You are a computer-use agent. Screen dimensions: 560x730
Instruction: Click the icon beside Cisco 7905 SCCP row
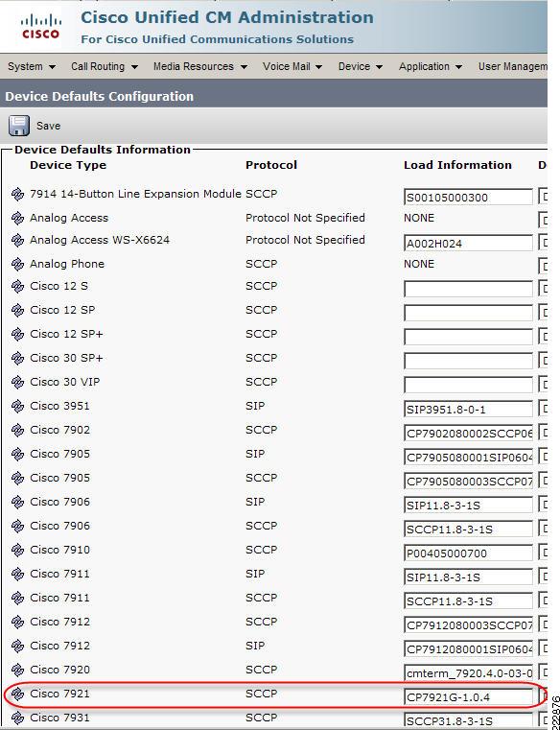point(17,478)
